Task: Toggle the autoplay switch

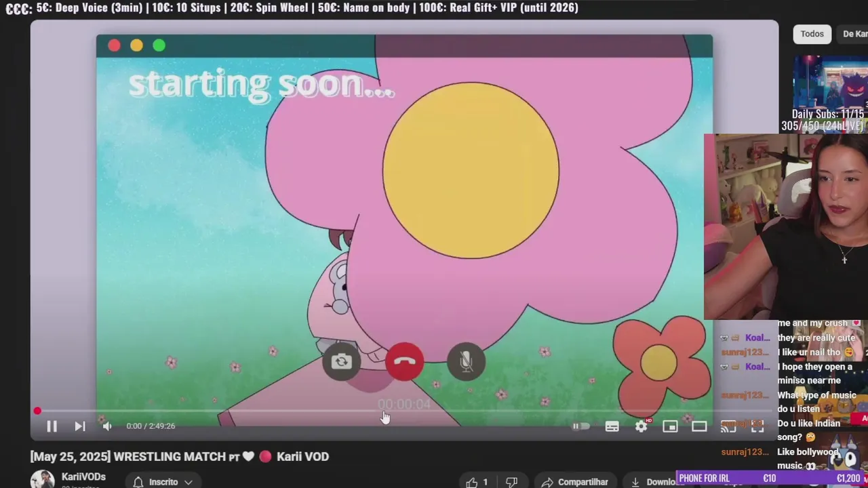Action: point(580,426)
